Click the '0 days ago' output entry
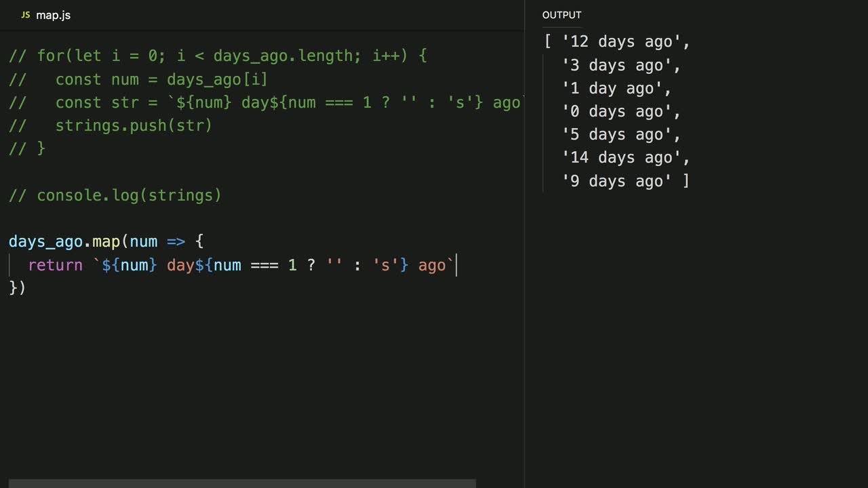 [620, 112]
